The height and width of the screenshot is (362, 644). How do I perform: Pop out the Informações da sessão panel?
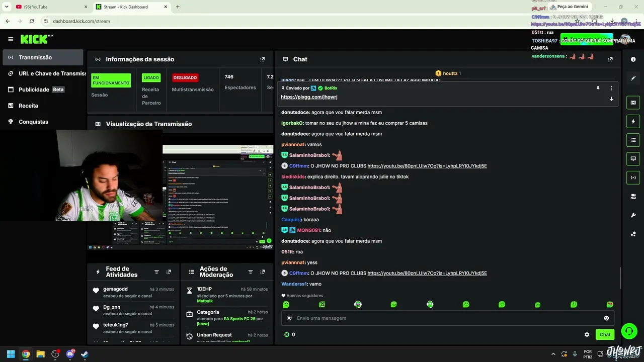(x=262, y=59)
